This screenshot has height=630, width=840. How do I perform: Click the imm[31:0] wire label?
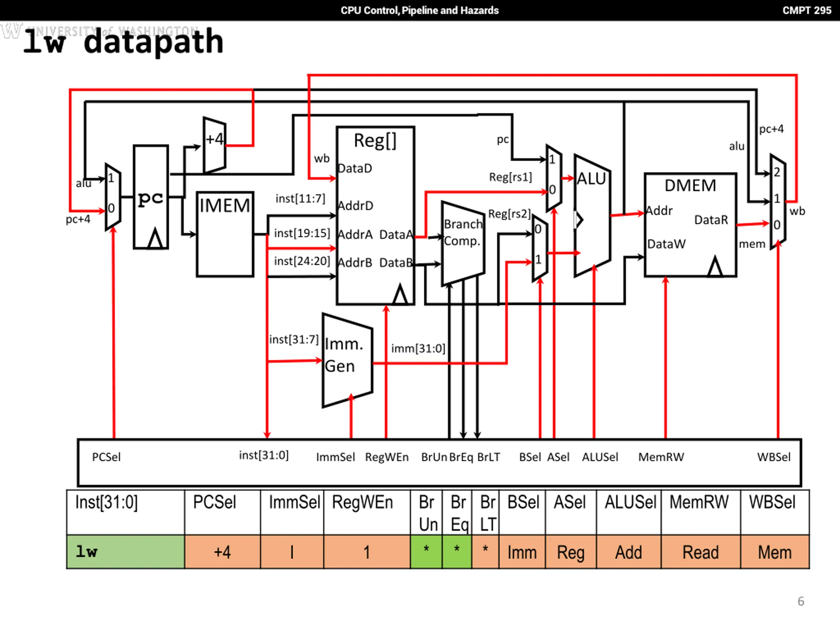point(418,348)
